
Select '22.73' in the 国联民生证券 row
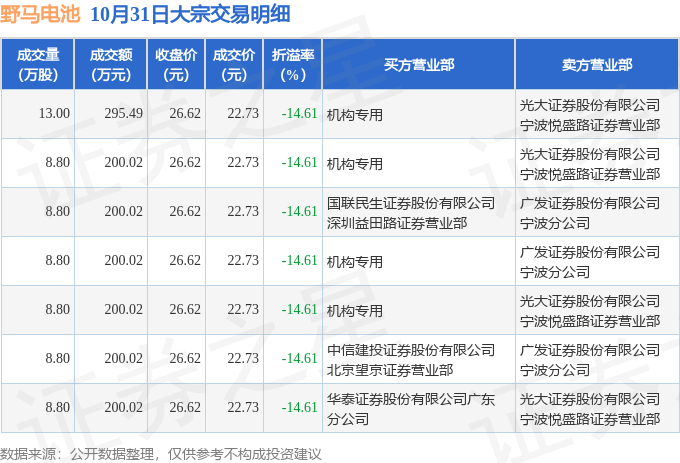click(x=243, y=212)
